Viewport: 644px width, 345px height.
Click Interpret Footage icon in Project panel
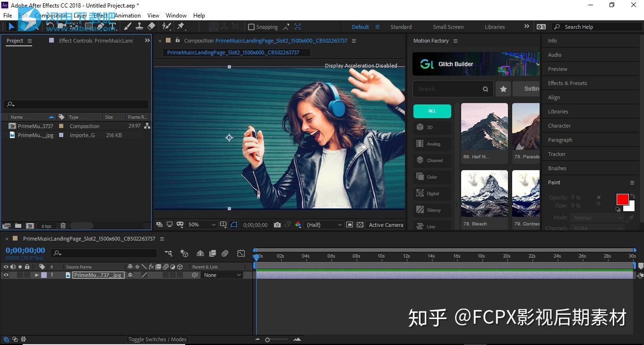6,226
